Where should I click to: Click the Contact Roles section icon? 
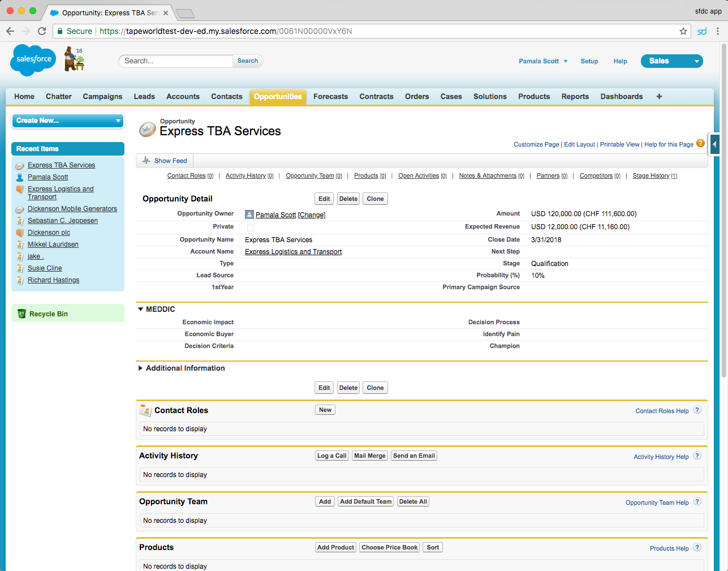coord(145,410)
